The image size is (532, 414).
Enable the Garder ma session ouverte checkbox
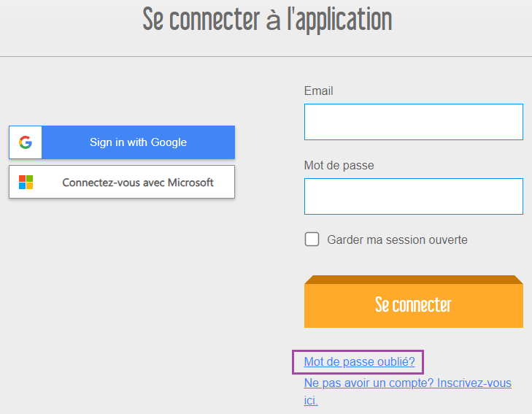[312, 239]
